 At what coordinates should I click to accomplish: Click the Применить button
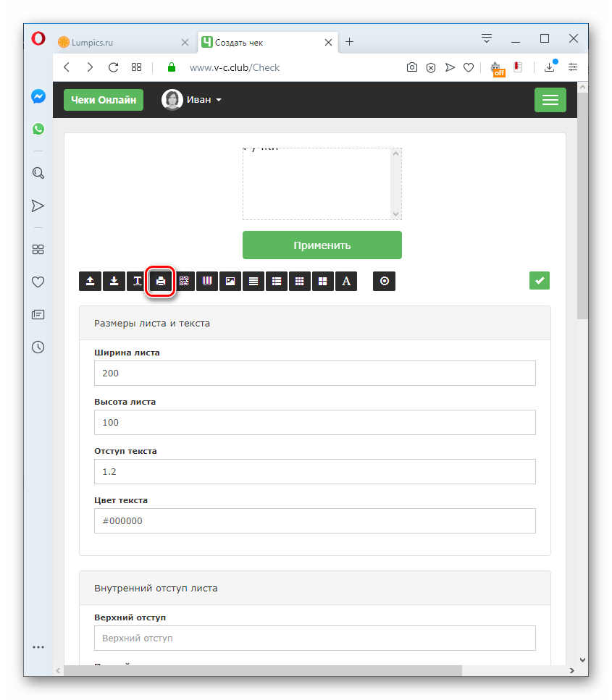[322, 245]
